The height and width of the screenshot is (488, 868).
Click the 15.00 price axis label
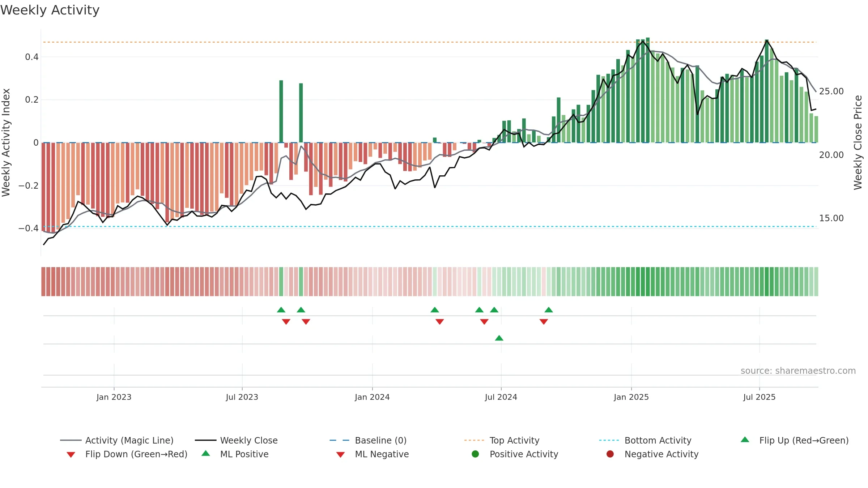point(831,218)
